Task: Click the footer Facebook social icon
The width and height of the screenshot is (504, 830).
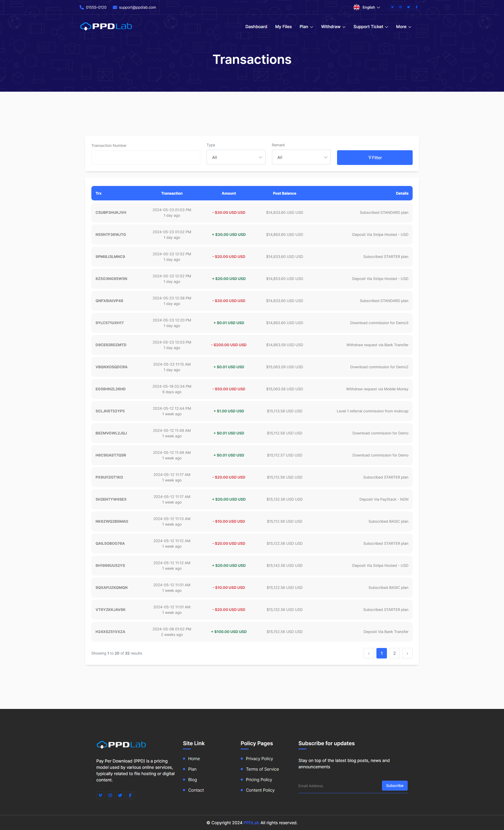Action: (x=130, y=795)
